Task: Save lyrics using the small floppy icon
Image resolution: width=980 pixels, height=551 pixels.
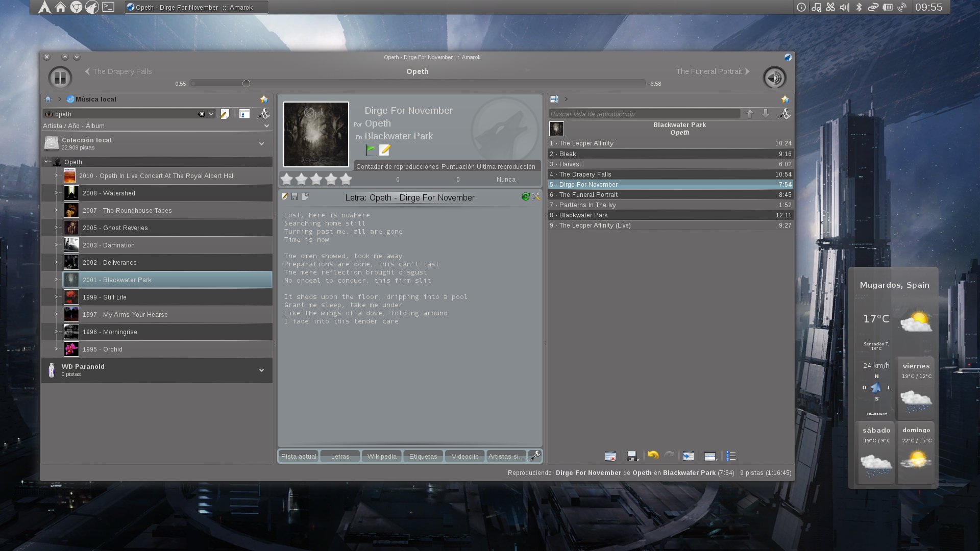Action: point(295,196)
